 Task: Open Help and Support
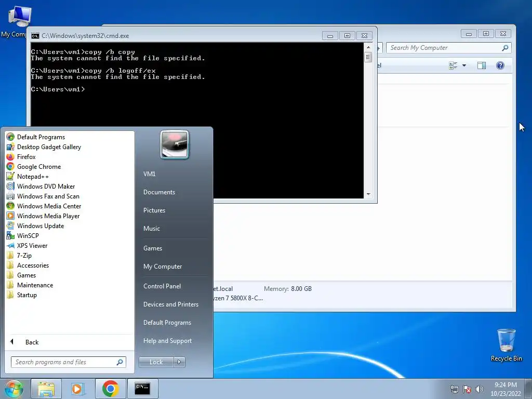click(x=167, y=341)
